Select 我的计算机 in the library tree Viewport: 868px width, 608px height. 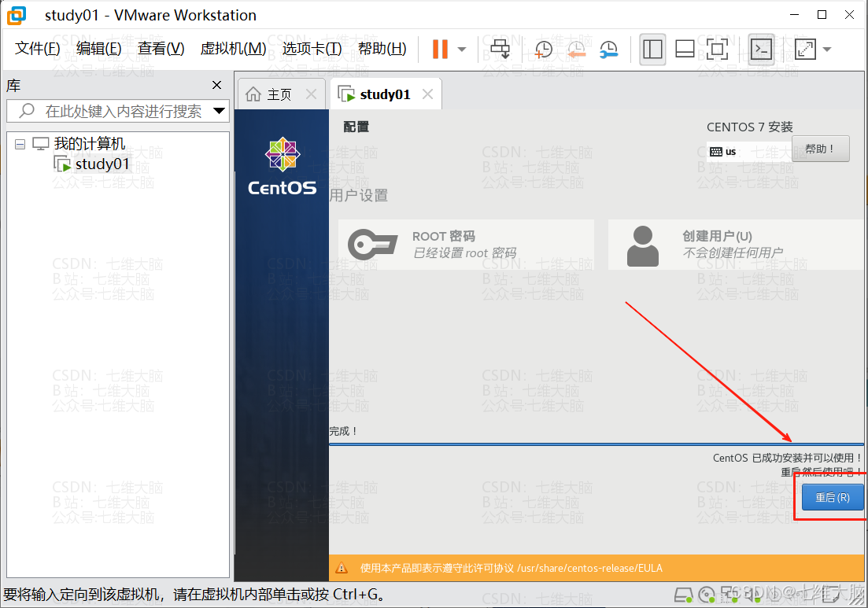(x=89, y=144)
